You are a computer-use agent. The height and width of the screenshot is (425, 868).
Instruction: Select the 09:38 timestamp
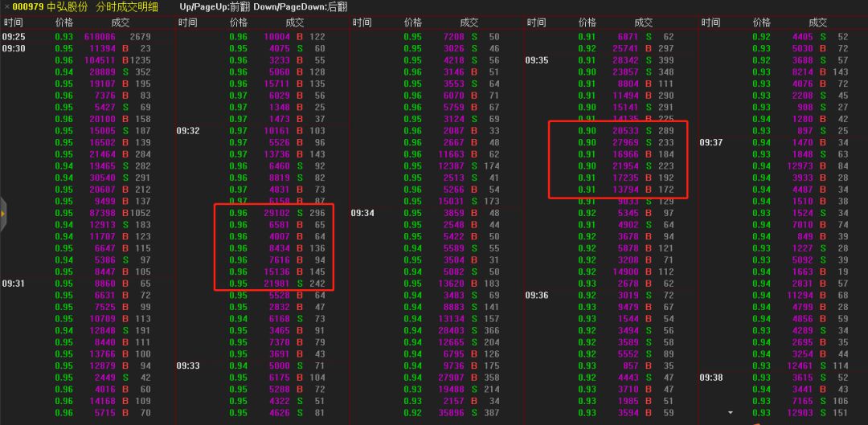point(710,378)
